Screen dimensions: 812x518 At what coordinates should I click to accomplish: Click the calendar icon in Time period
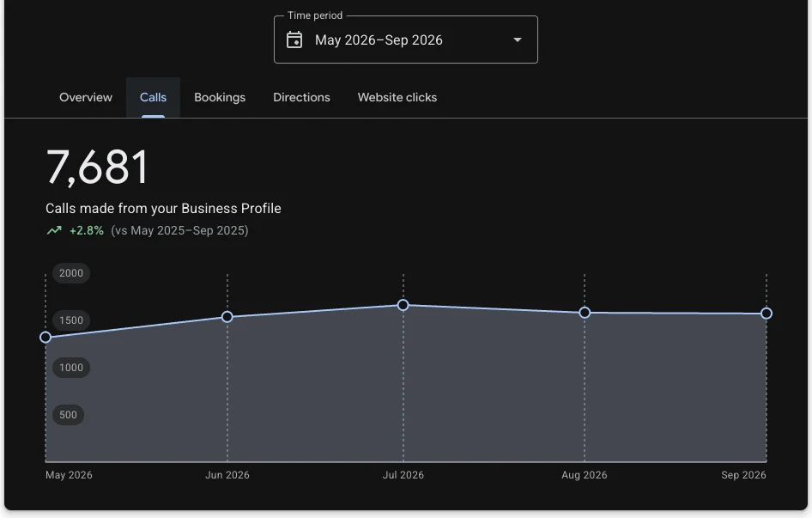coord(294,40)
